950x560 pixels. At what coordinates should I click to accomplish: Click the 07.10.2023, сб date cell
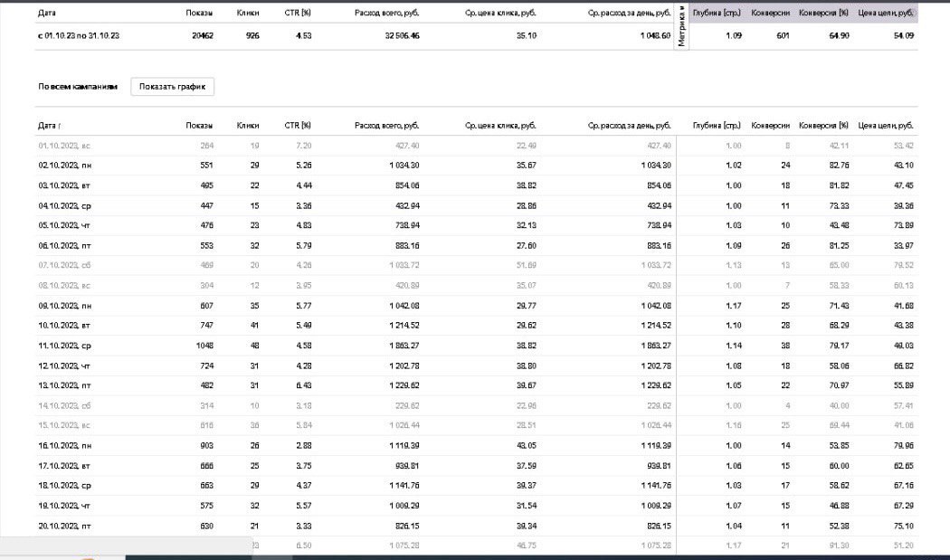(x=65, y=265)
